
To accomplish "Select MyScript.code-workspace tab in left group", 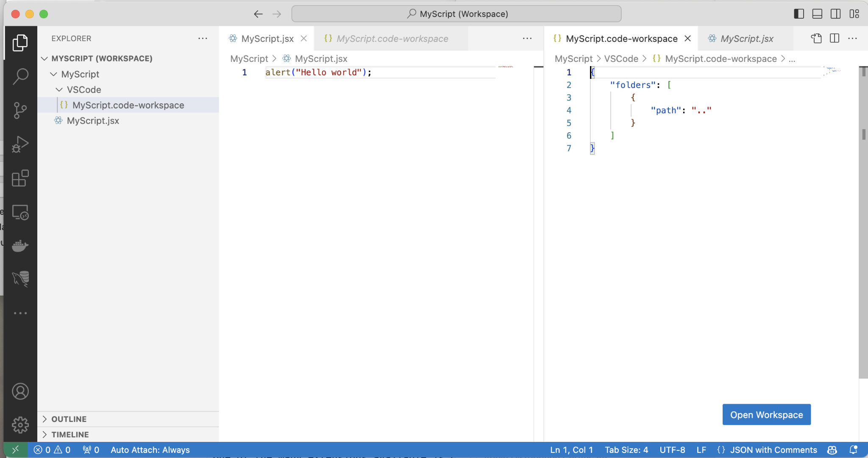I will tap(392, 39).
